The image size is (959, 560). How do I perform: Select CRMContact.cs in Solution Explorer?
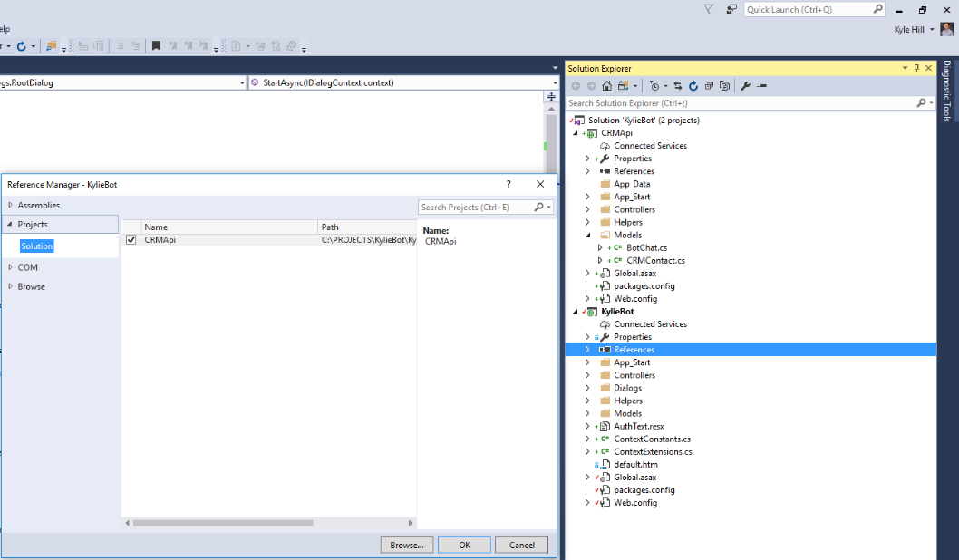coord(655,260)
